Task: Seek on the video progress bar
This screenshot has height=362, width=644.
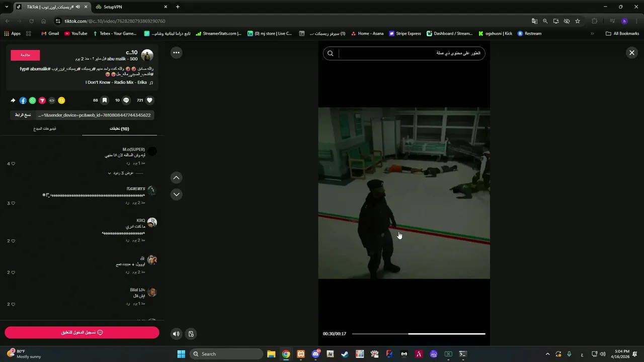Action: pos(419,334)
